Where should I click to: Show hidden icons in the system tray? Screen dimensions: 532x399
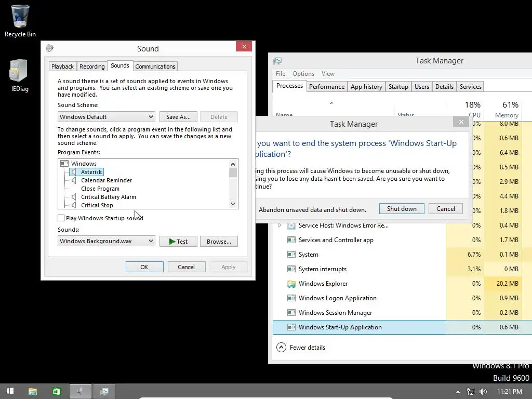click(x=458, y=392)
